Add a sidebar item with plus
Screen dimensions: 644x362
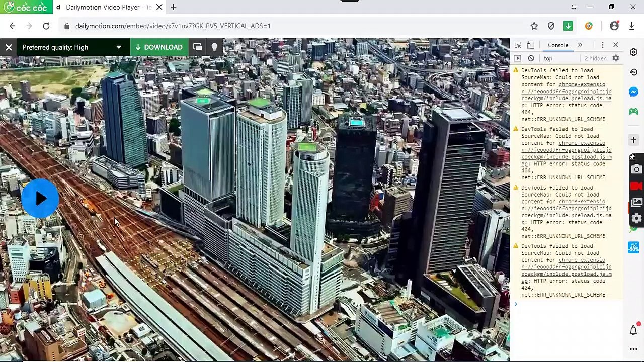(633, 140)
